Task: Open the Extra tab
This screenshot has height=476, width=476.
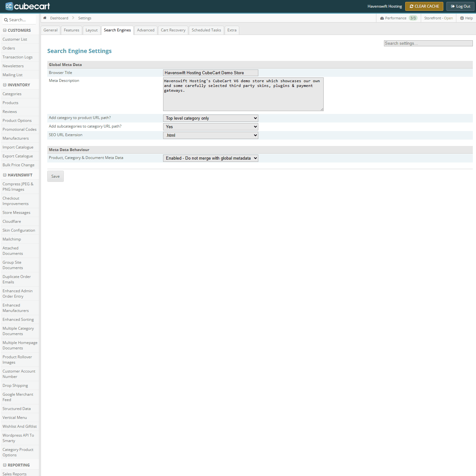Action: click(x=232, y=30)
